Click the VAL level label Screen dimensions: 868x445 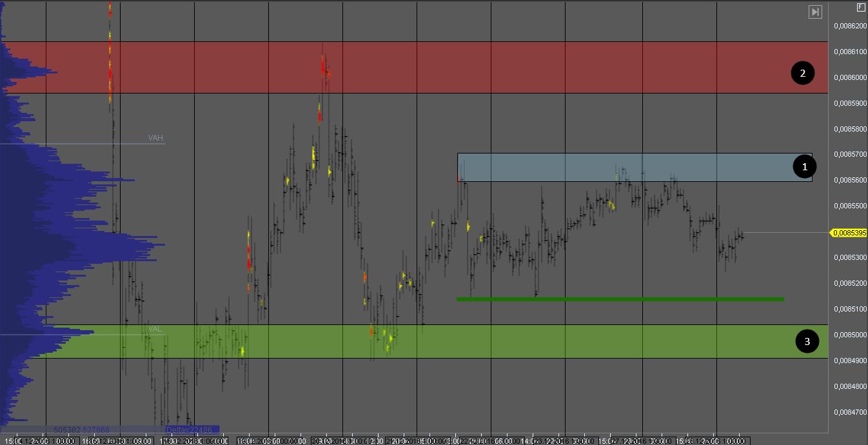click(x=155, y=329)
